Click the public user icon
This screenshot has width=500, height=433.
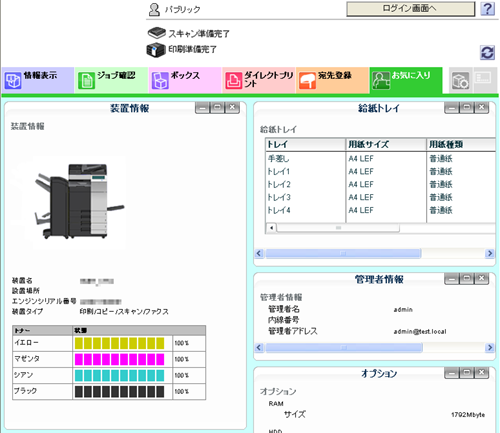click(154, 9)
